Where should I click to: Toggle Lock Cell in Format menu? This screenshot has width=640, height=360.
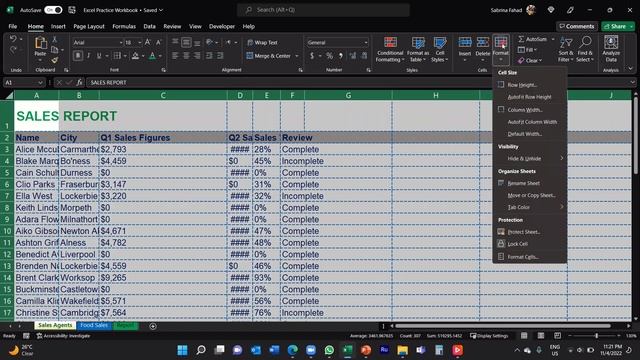pyautogui.click(x=517, y=244)
